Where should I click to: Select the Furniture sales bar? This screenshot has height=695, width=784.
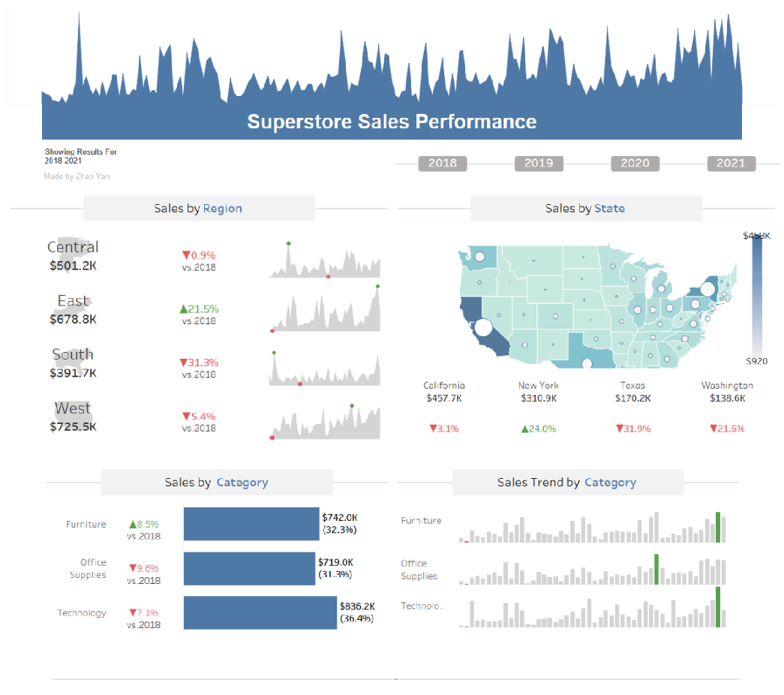coord(251,524)
